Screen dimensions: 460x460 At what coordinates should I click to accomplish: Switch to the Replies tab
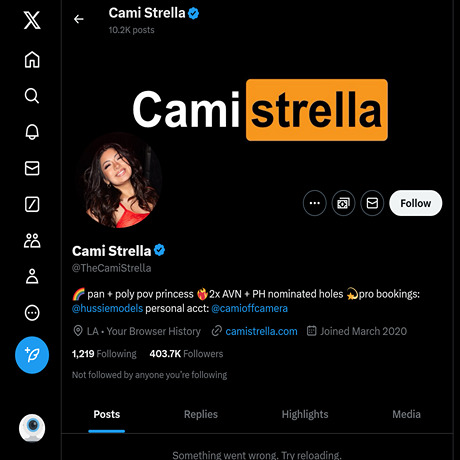tap(201, 414)
